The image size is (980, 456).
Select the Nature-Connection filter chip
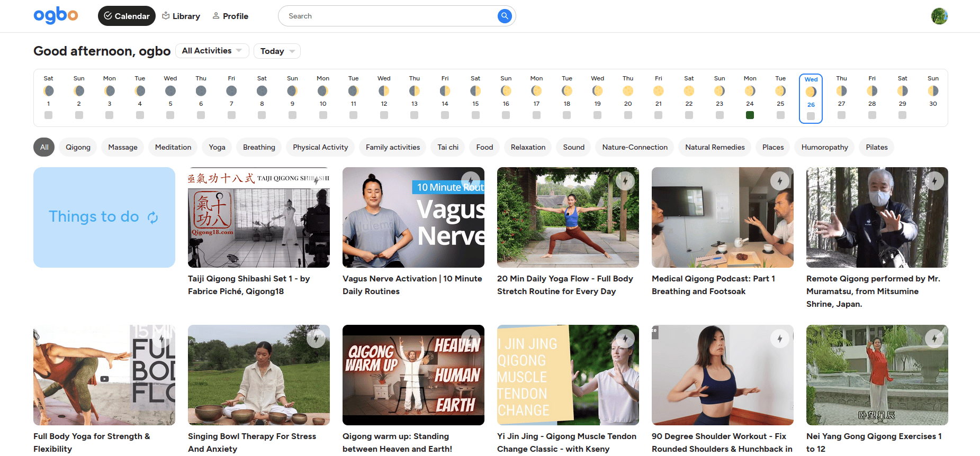pos(634,147)
